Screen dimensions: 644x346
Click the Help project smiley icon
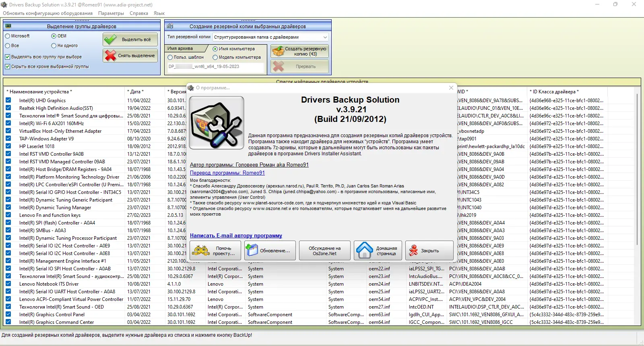pyautogui.click(x=200, y=251)
